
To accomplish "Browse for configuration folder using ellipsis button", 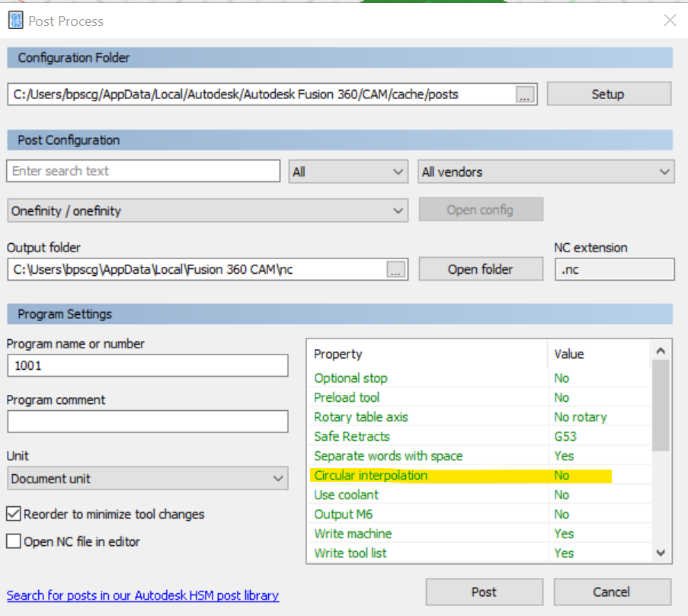I will [525, 95].
